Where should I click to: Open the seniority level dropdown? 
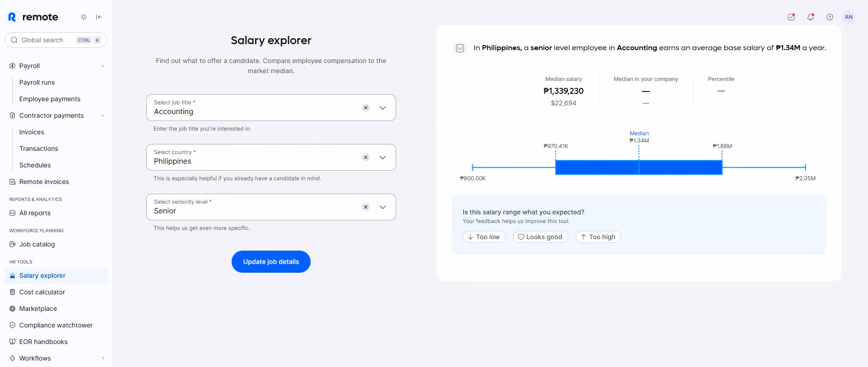(383, 207)
